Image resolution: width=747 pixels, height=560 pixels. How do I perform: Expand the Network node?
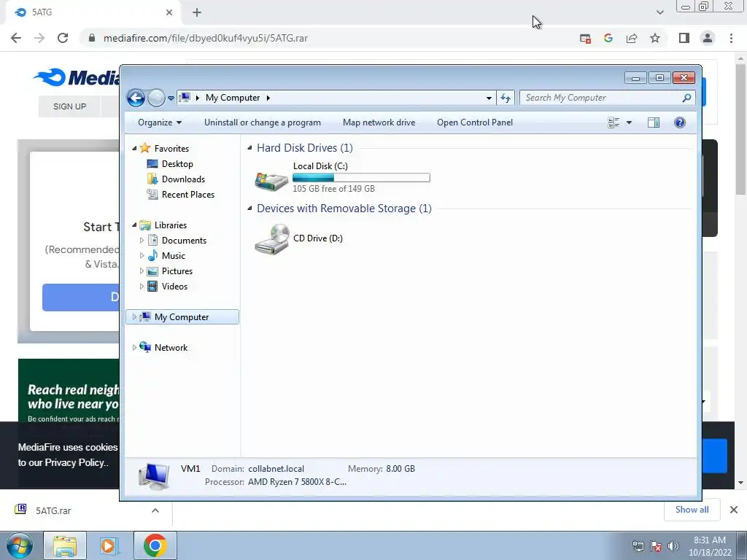click(x=134, y=348)
